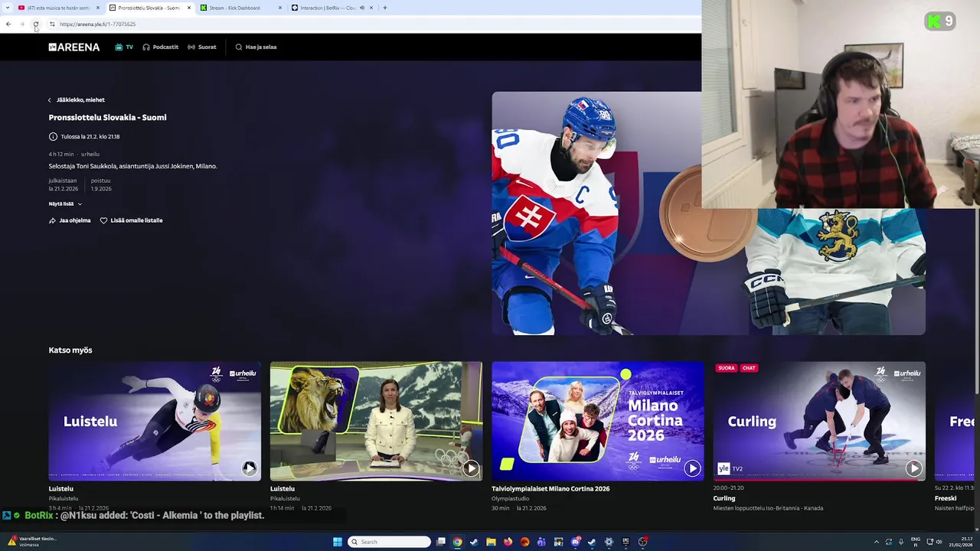Click the heart icon beside Lisää omalle listalle
Screen dimensions: 980x551
[103, 220]
